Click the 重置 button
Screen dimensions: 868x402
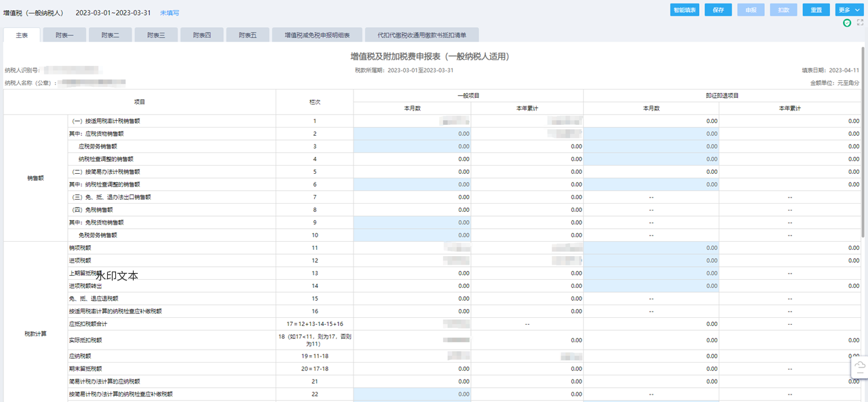(816, 10)
